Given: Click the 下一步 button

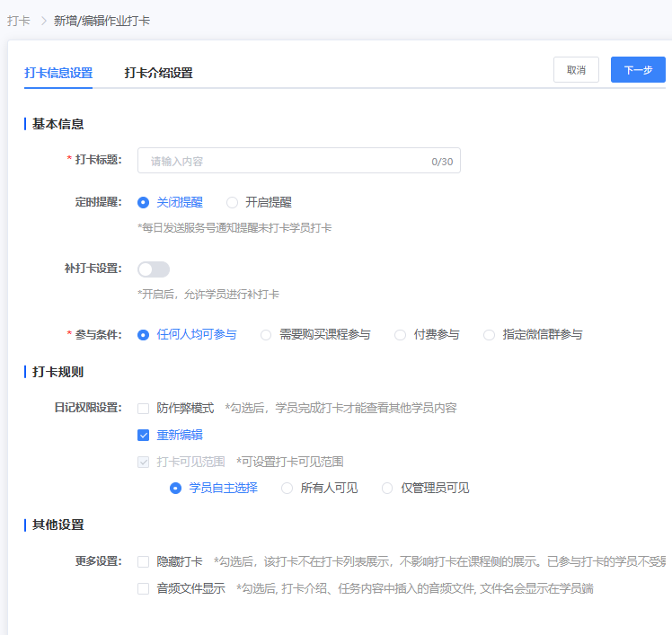Looking at the screenshot, I should click(x=638, y=70).
